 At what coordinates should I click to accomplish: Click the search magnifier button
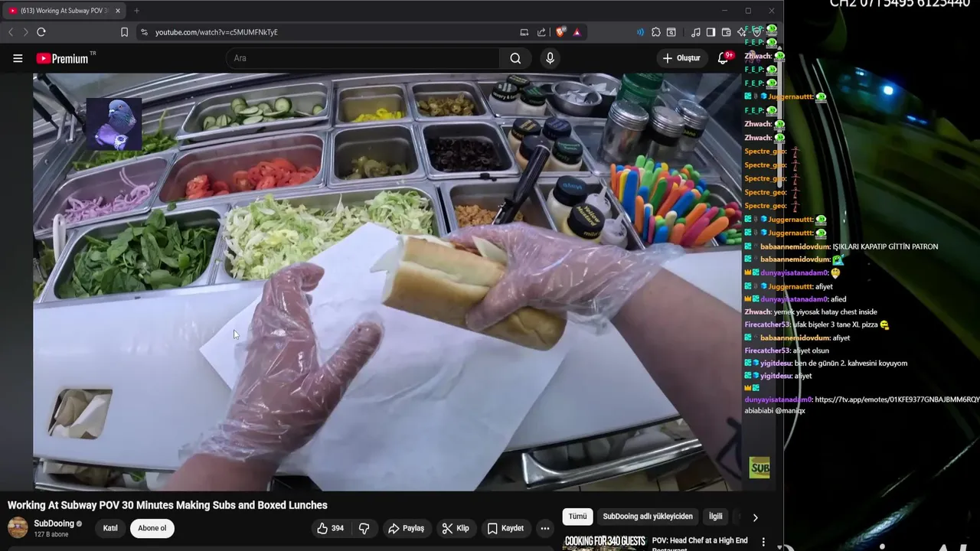(x=515, y=58)
